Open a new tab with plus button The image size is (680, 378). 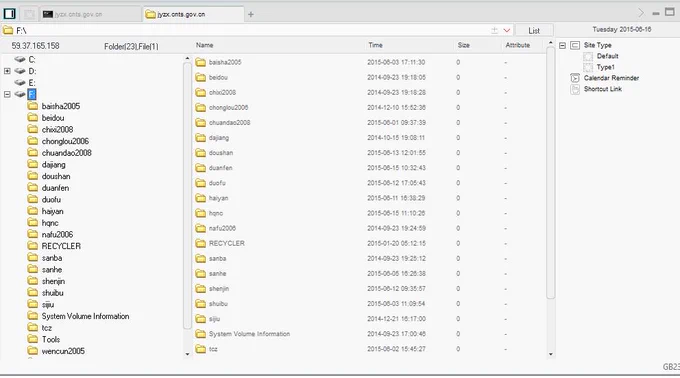click(x=251, y=14)
